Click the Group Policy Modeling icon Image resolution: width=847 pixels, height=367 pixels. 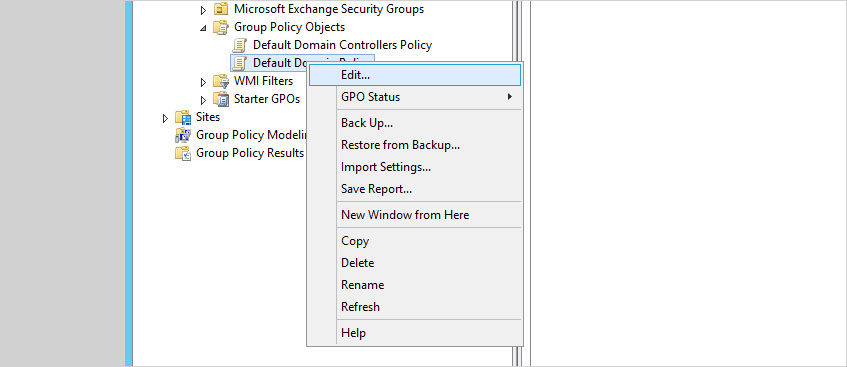point(183,135)
